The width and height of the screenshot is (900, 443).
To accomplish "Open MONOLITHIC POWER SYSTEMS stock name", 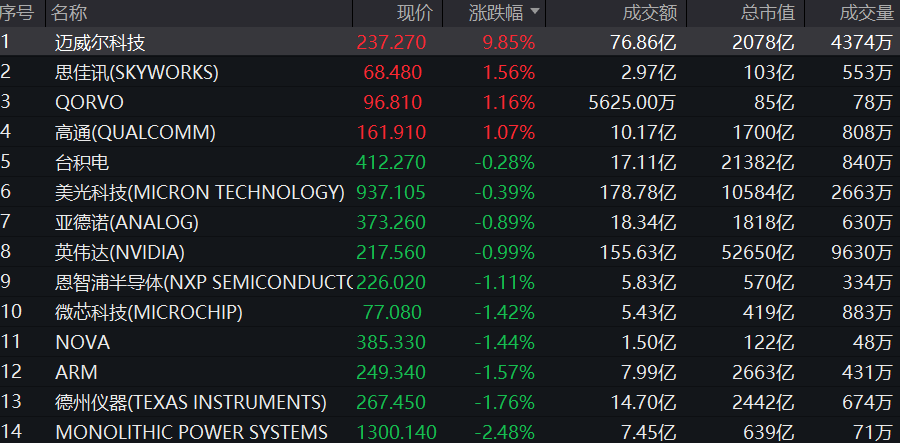I will pos(191,432).
